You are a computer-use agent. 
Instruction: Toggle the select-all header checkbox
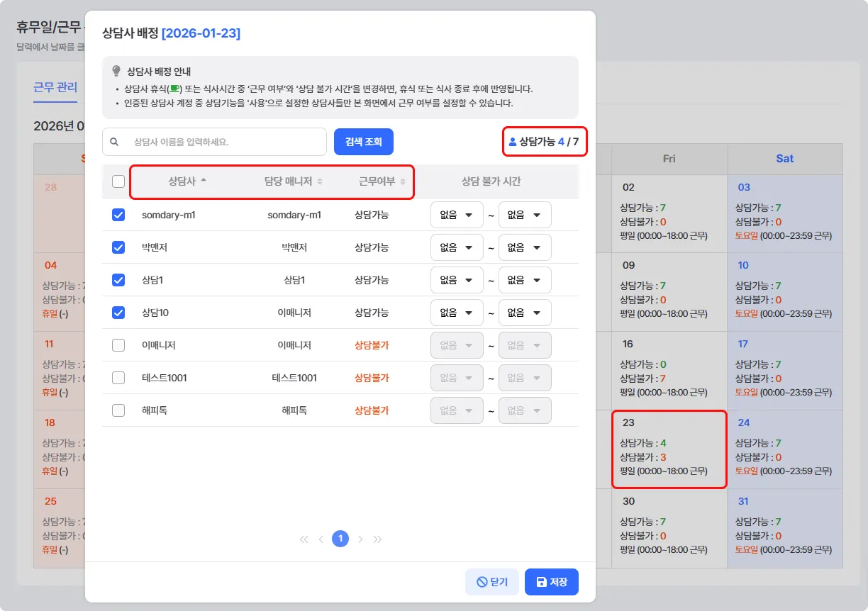(118, 181)
